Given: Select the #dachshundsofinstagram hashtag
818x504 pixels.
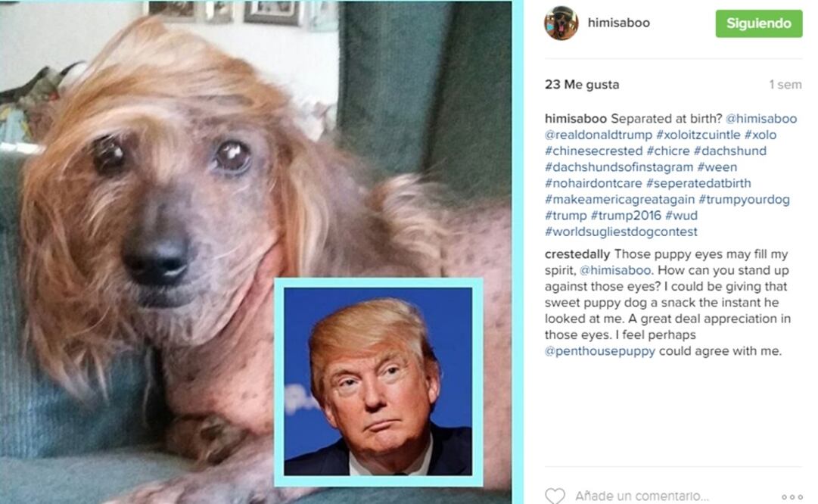Looking at the screenshot, I should coord(619,167).
